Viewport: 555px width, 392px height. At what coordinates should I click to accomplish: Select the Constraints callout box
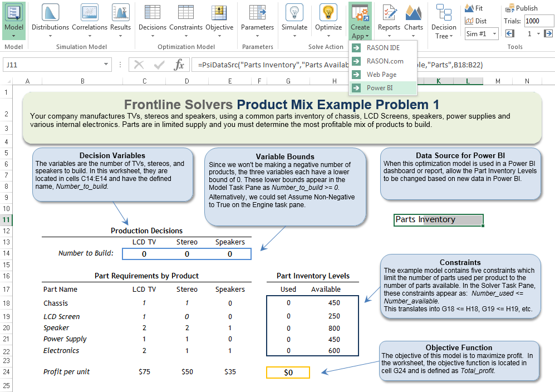[460, 286]
